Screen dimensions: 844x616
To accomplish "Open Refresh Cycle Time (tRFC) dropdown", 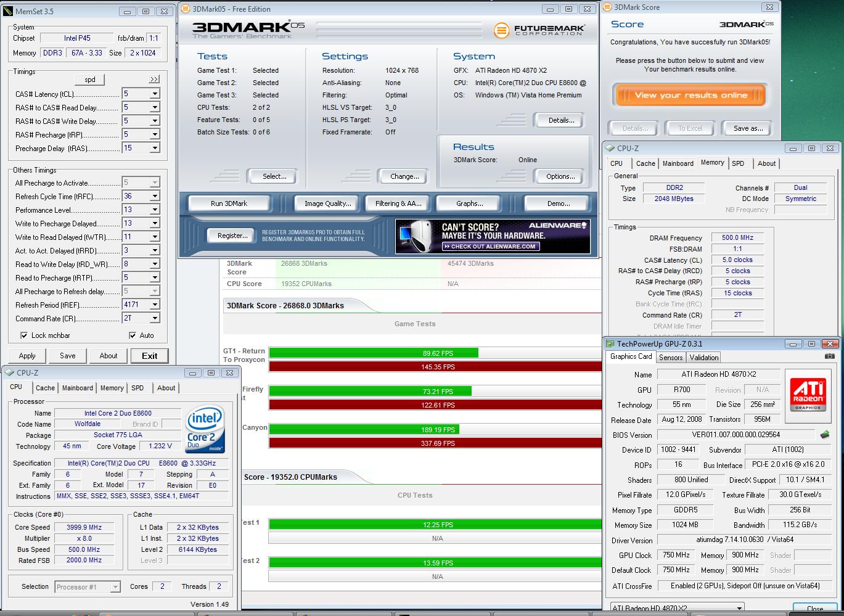I will click(x=155, y=196).
